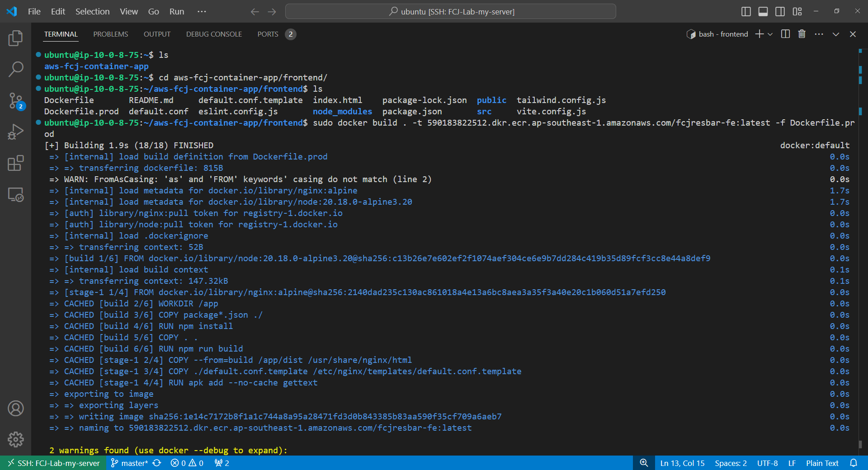The image size is (868, 470).
Task: Click Ln 13, Col 15 in status bar
Action: click(682, 463)
